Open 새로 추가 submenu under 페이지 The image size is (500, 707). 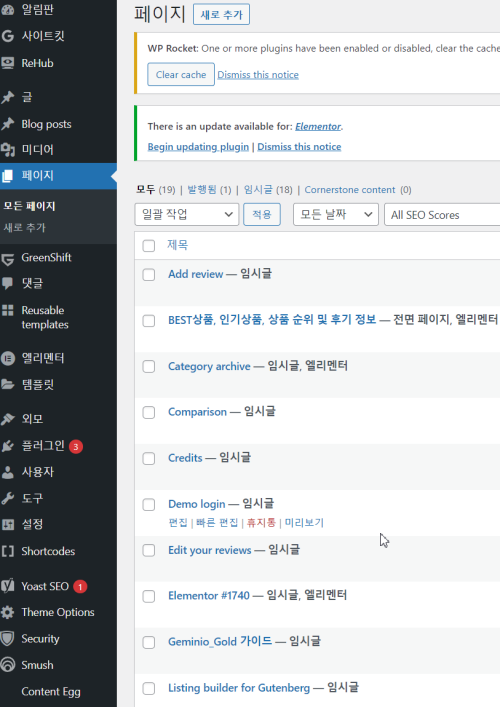[24, 227]
